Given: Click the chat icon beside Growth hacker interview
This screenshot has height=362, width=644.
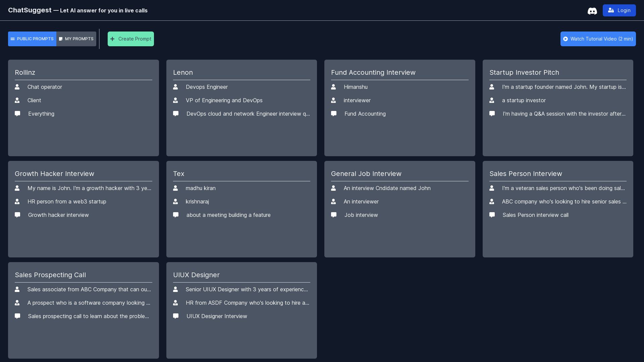Looking at the screenshot, I should point(17,215).
